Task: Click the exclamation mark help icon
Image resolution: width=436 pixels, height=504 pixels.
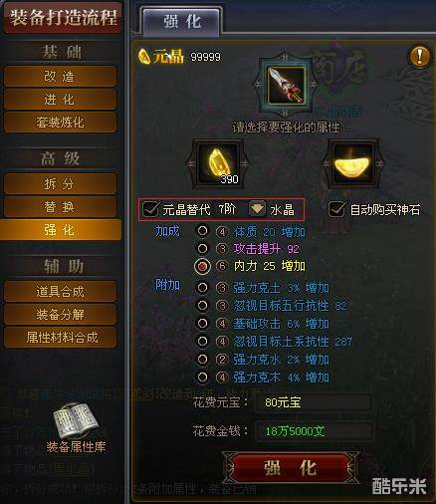Action: pyautogui.click(x=419, y=56)
